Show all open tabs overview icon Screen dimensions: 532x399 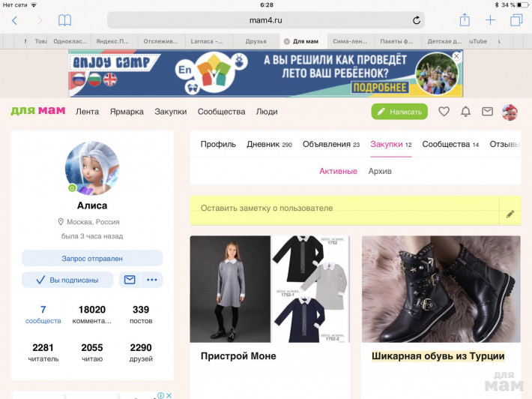[x=516, y=20]
